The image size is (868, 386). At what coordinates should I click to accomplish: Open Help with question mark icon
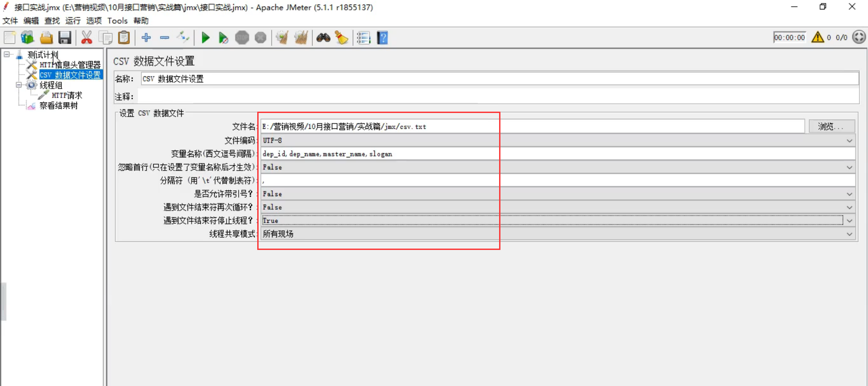(x=382, y=38)
